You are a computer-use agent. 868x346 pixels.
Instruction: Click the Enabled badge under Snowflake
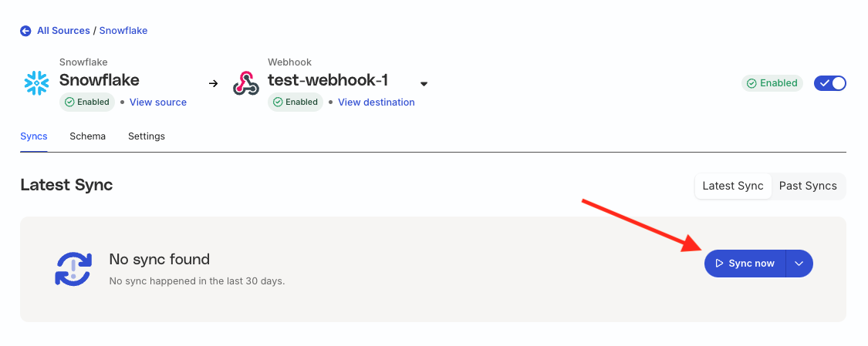(x=87, y=102)
